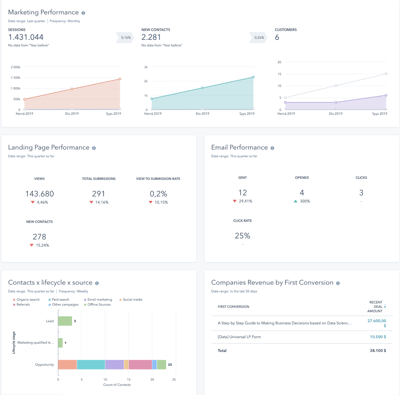Viewport: 400px width, 395px height.
Task: Click the landing page New Contacts value 278
Action: click(39, 237)
